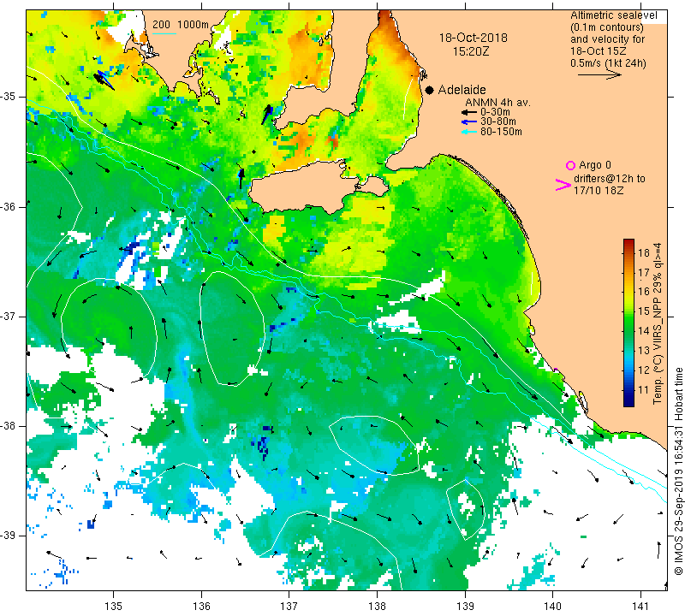Click the '0-30m' legend label

click(x=495, y=112)
